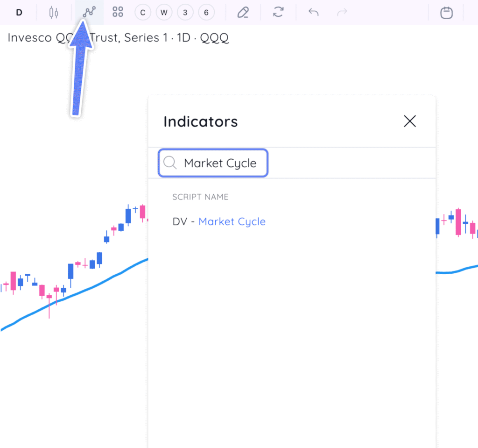Open the Indicators icon marked by the arrow
Screen dimensions: 478x448
click(89, 12)
